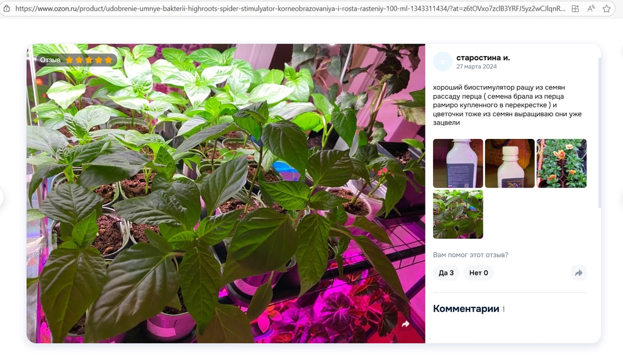Image resolution: width=623 pixels, height=364 pixels.
Task: Click the read aloud icon
Action: pos(591,8)
